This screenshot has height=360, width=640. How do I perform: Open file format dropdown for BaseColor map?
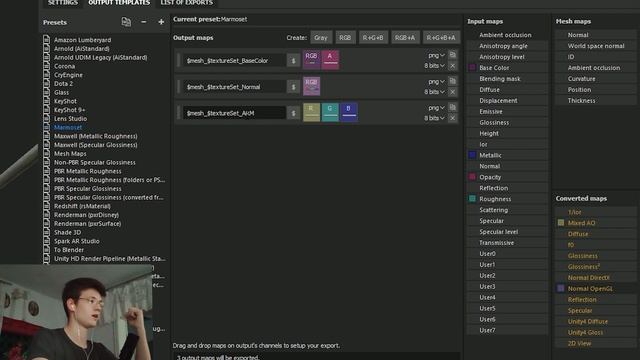[x=436, y=55]
